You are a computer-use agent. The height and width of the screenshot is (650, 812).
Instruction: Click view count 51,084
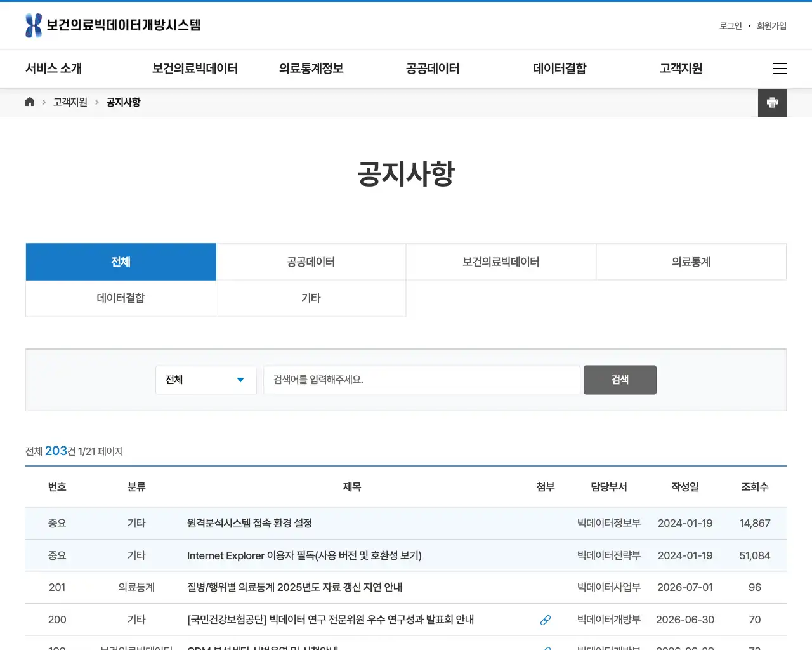tap(755, 555)
